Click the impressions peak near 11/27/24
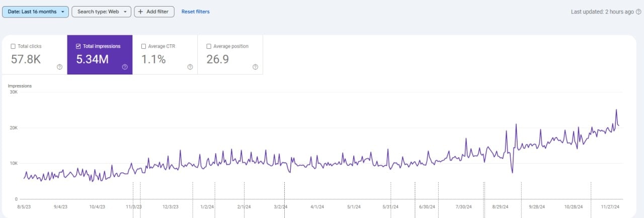This screenshot has height=218, width=644. point(616,110)
